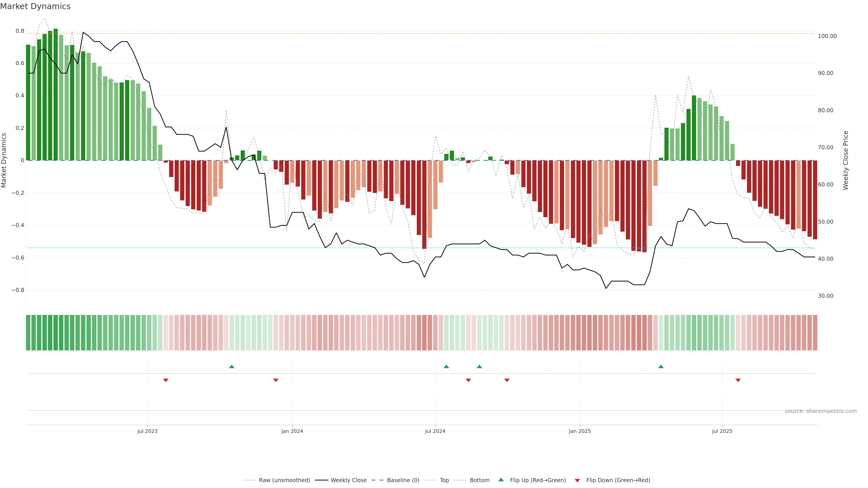The height and width of the screenshot is (488, 868).
Task: Toggle Weekly Close series in legend
Action: (x=348, y=480)
